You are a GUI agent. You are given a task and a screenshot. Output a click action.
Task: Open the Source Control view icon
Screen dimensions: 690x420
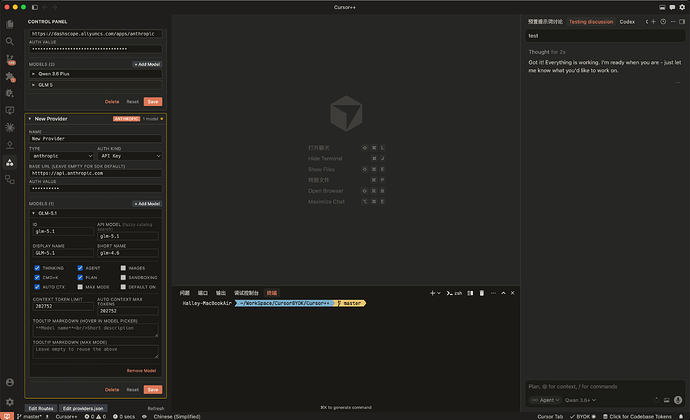pyautogui.click(x=10, y=59)
